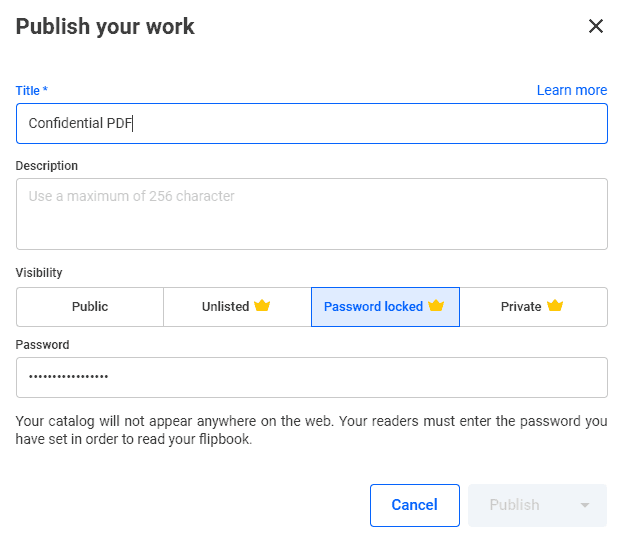Click the Visibility section label
Image resolution: width=624 pixels, height=541 pixels.
[39, 273]
